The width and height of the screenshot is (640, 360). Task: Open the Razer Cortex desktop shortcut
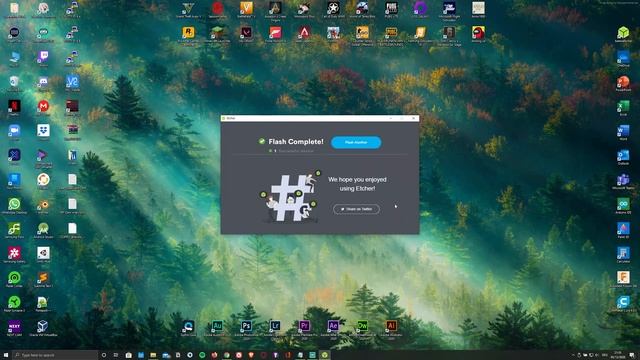[14, 279]
